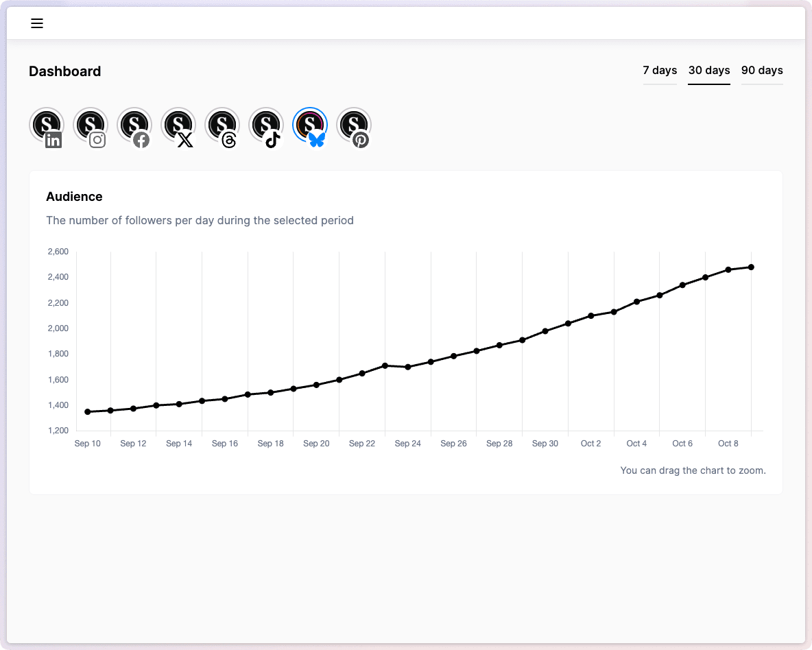
Task: Click the Audience chart heading
Action: (74, 197)
